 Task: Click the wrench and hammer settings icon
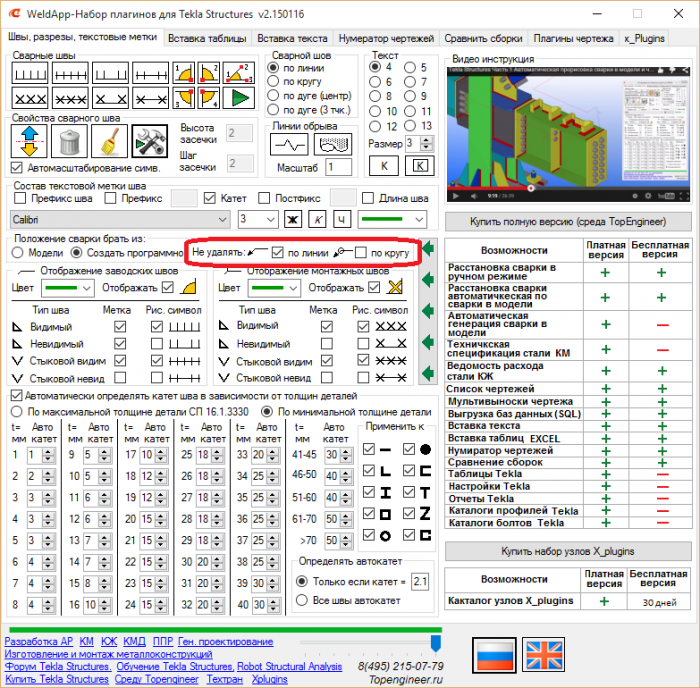coord(150,141)
